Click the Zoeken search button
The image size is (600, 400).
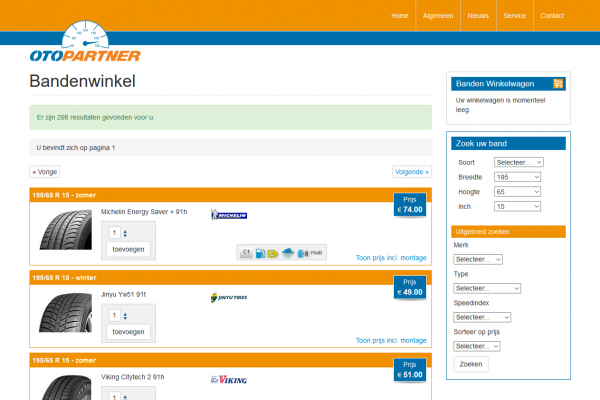point(471,364)
